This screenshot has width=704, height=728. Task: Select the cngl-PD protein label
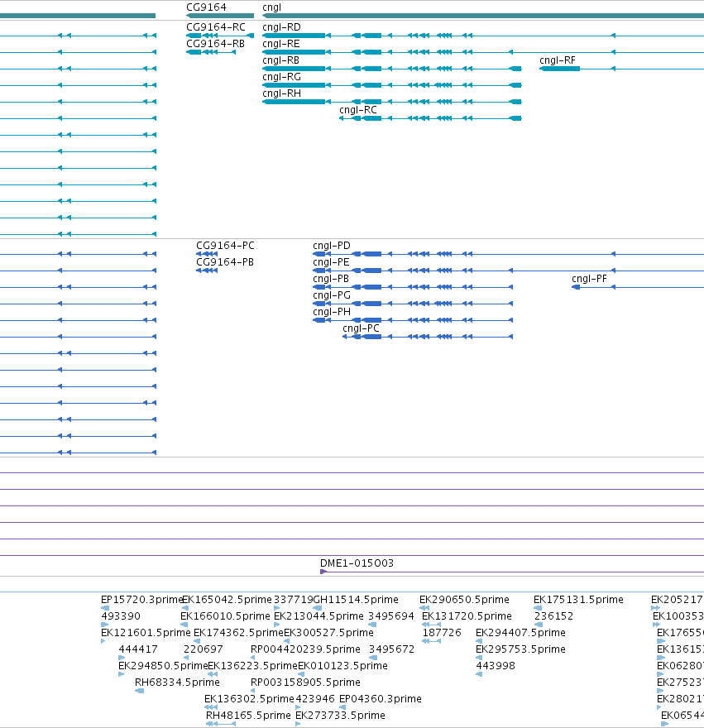(332, 245)
